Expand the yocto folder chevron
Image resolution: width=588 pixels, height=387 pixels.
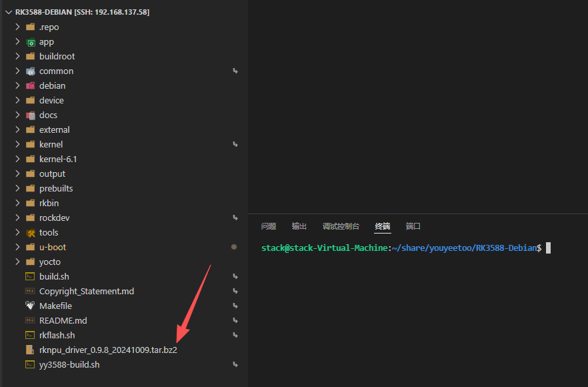17,262
